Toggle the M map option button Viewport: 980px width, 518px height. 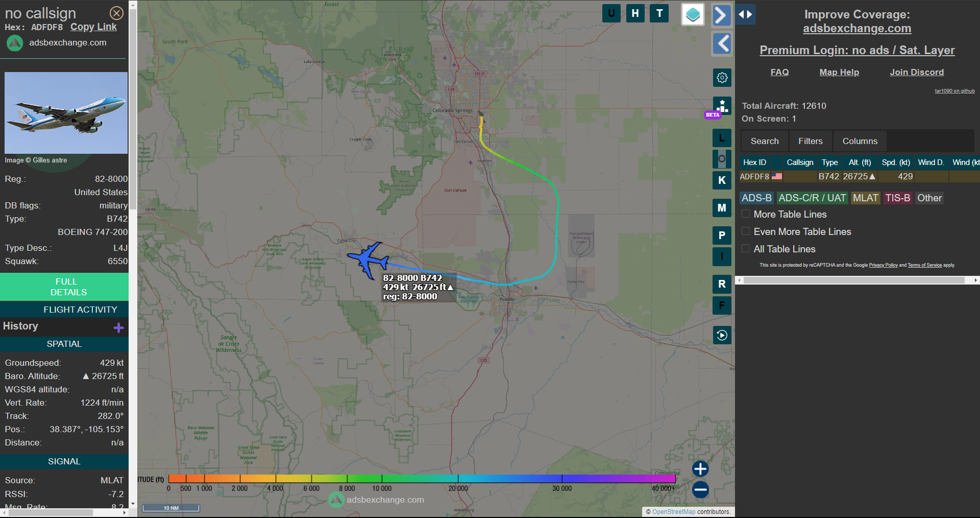point(722,208)
